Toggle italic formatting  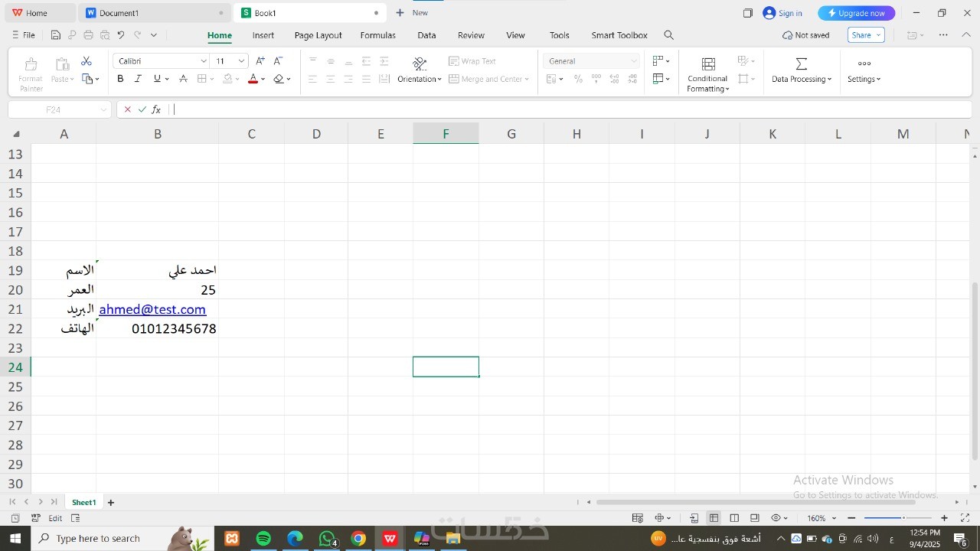[x=138, y=79]
